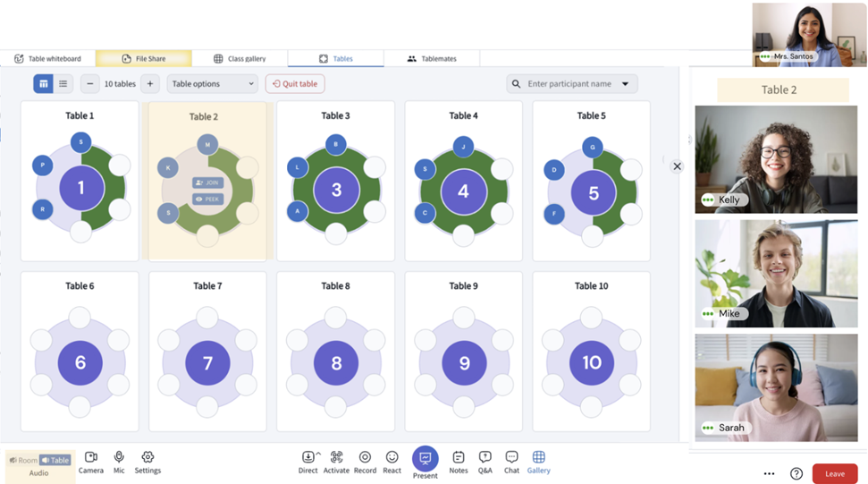868x484 pixels.
Task: Switch audio to Table mode
Action: pyautogui.click(x=55, y=460)
